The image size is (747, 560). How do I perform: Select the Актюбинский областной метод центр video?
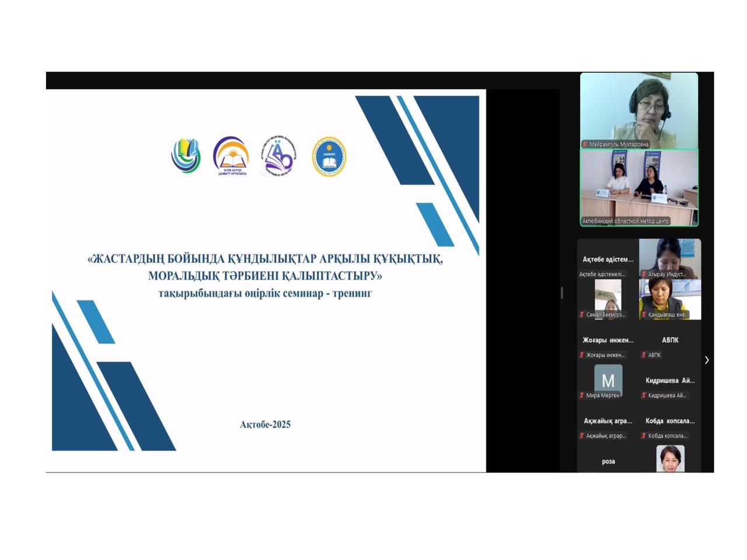639,187
